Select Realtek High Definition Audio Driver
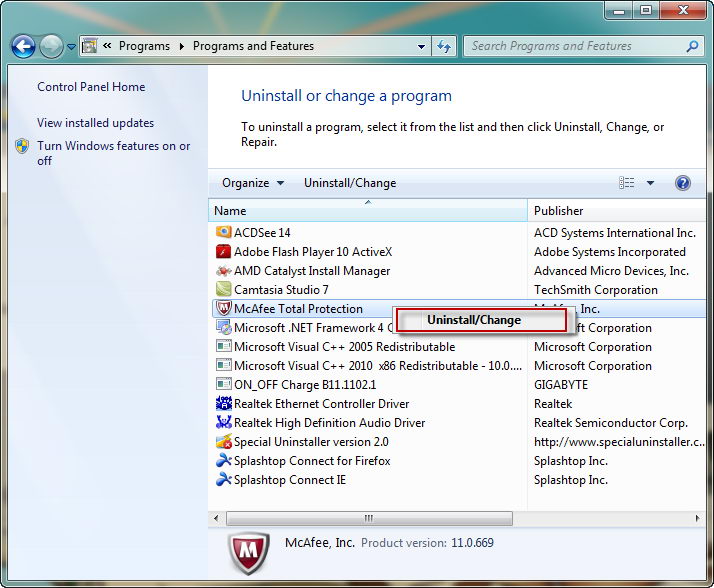 tap(329, 423)
